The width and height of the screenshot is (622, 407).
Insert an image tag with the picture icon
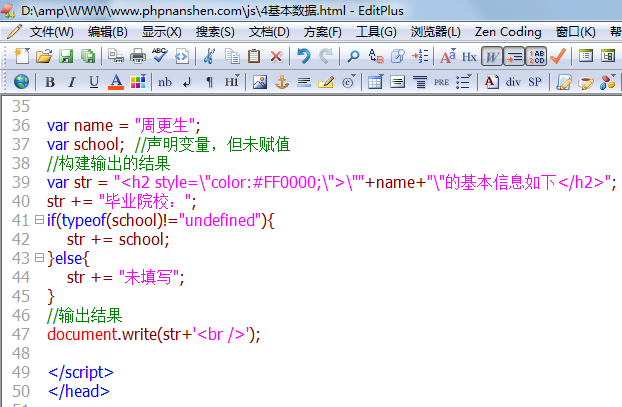click(260, 82)
